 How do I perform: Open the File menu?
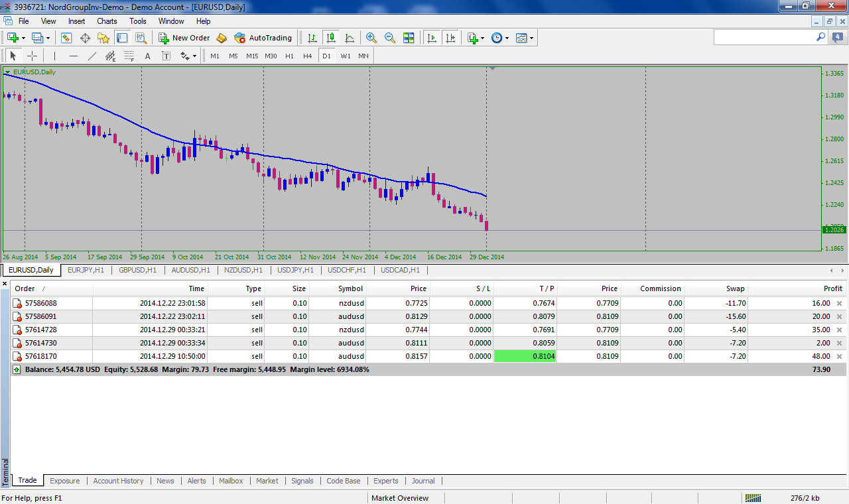click(x=24, y=21)
